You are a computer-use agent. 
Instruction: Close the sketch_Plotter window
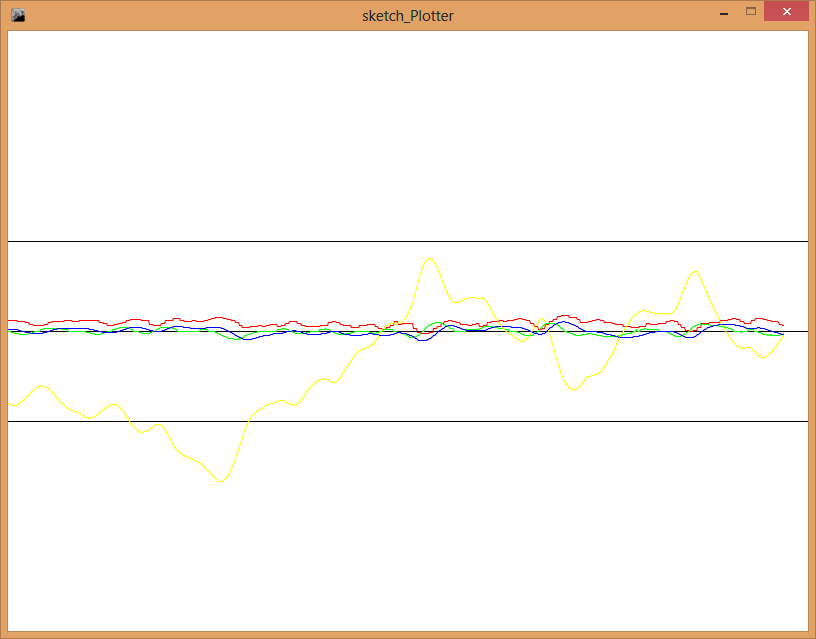click(x=787, y=12)
